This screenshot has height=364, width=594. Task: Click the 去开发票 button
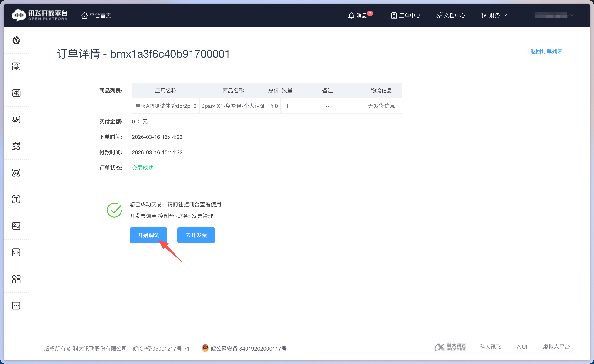click(196, 235)
